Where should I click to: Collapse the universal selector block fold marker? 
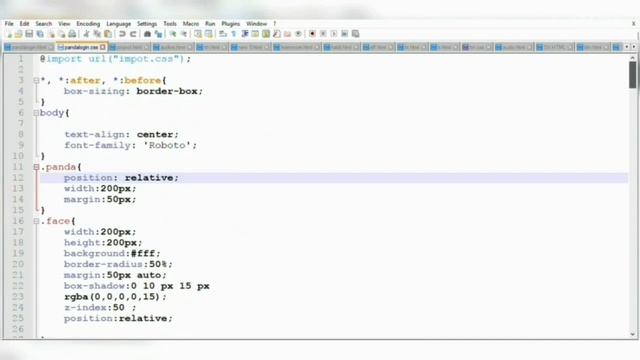coord(36,81)
